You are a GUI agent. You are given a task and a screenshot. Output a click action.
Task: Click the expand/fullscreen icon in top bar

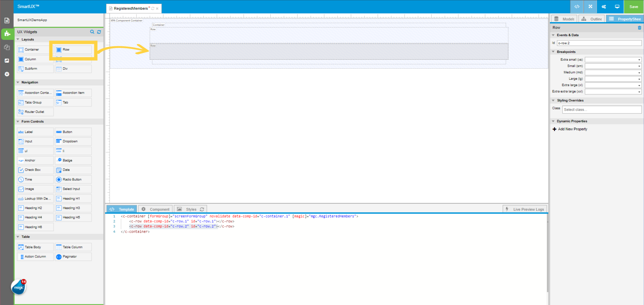590,6
